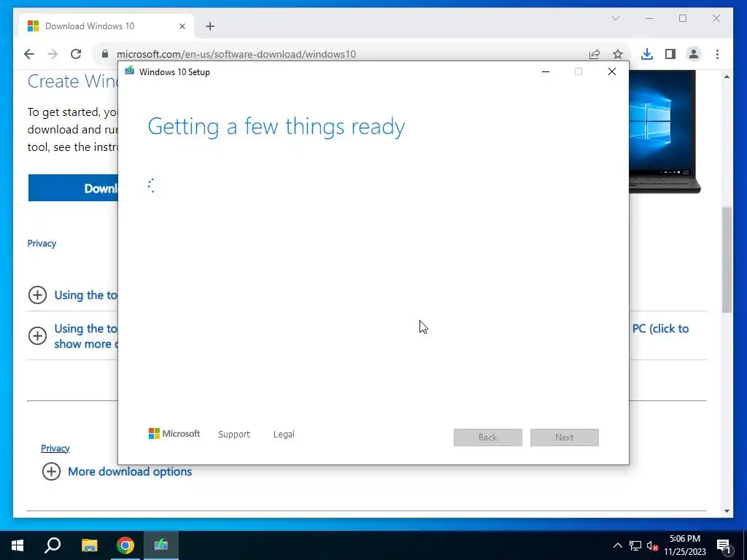Switch to Chrome in the taskbar
This screenshot has height=560, width=747.
point(125,545)
